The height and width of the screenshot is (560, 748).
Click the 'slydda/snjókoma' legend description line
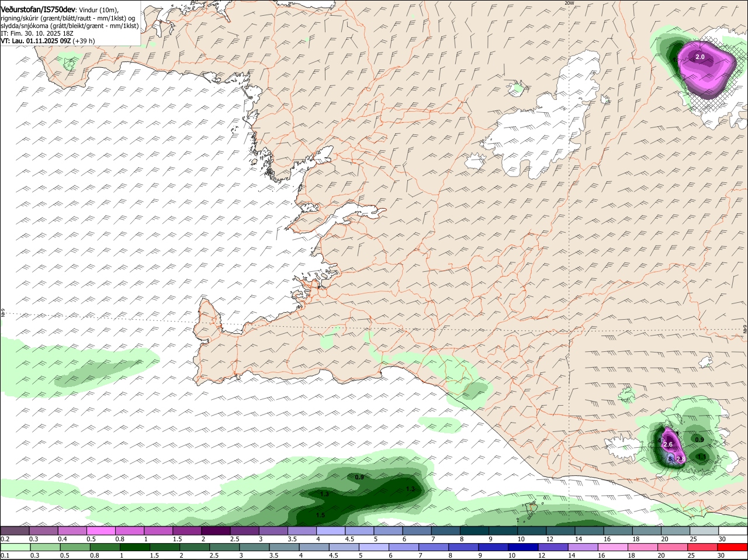[70, 26]
